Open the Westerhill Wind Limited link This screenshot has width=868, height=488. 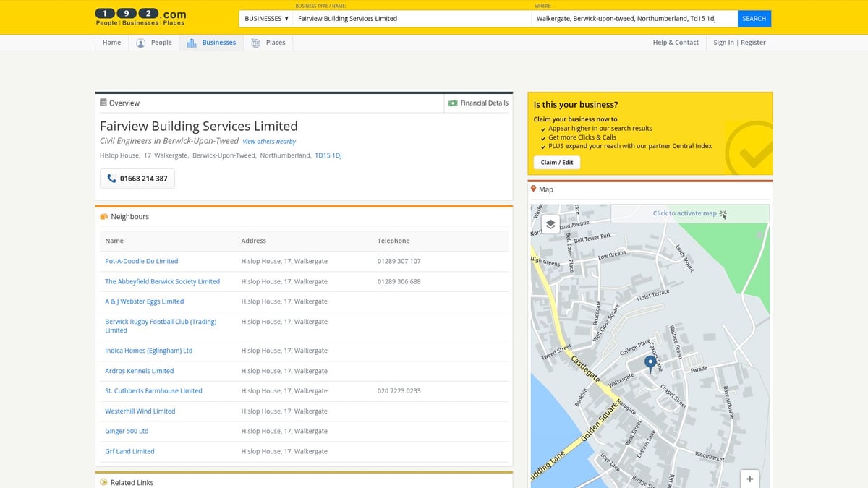[140, 411]
